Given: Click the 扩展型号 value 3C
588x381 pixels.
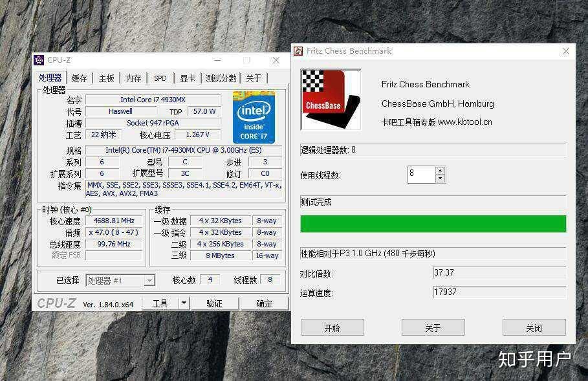Looking at the screenshot, I should point(185,173).
